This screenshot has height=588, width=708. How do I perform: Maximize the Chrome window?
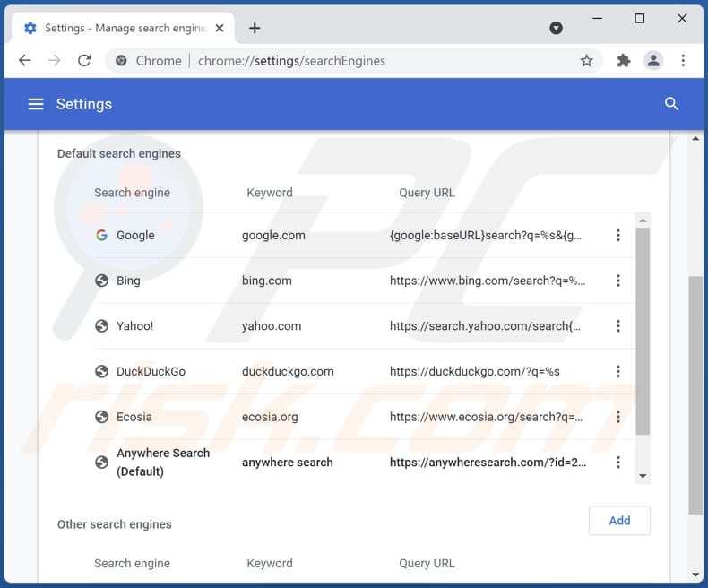pyautogui.click(x=639, y=19)
